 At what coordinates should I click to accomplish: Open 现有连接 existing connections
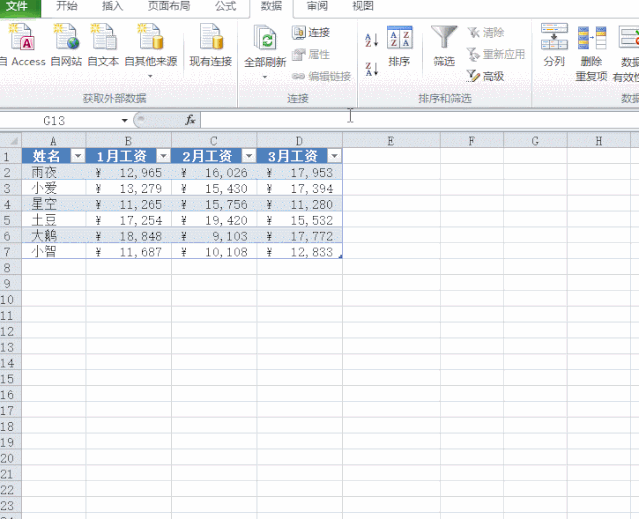(211, 45)
